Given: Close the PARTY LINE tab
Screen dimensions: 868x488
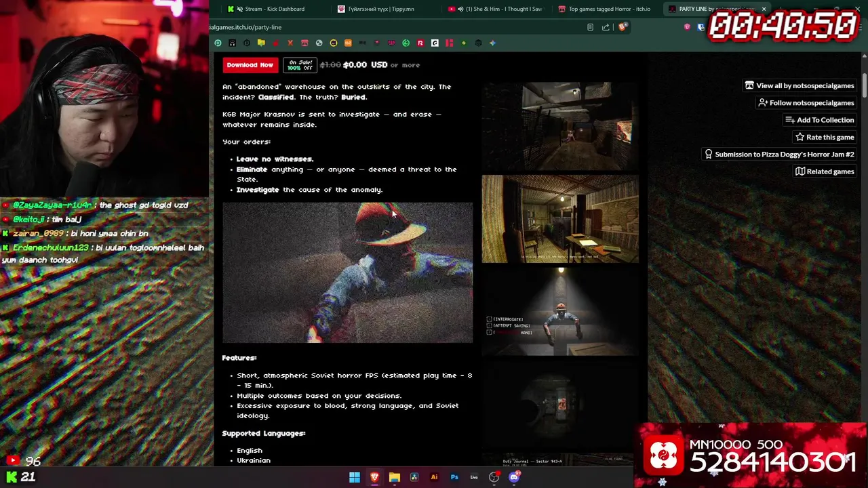Looking at the screenshot, I should (x=764, y=9).
